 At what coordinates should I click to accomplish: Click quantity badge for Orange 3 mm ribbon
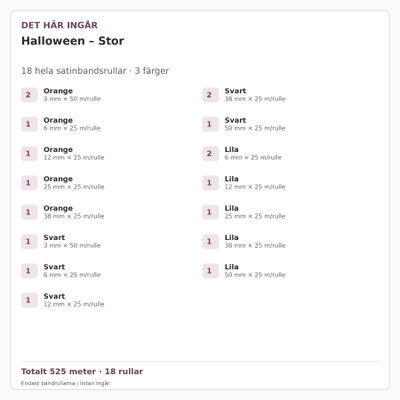pyautogui.click(x=29, y=95)
